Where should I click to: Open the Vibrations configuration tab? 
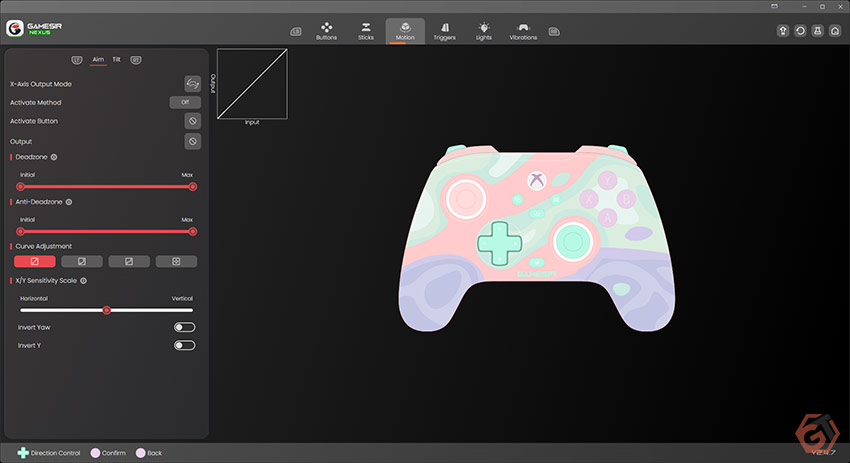tap(523, 31)
